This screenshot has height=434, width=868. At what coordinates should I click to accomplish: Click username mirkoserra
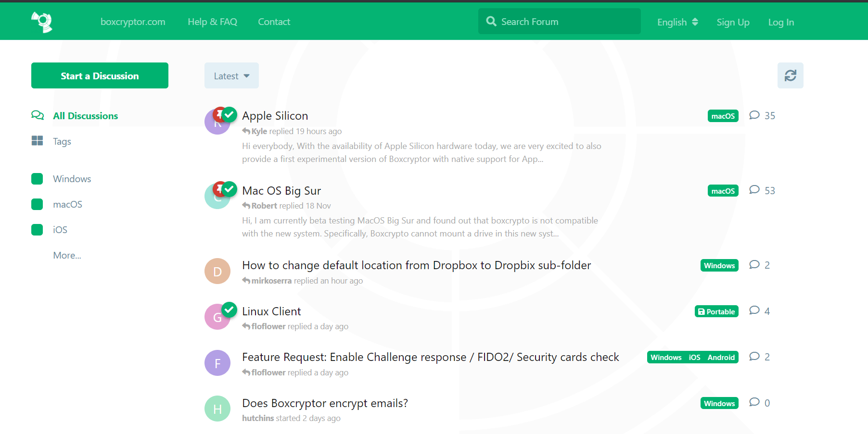(x=271, y=281)
